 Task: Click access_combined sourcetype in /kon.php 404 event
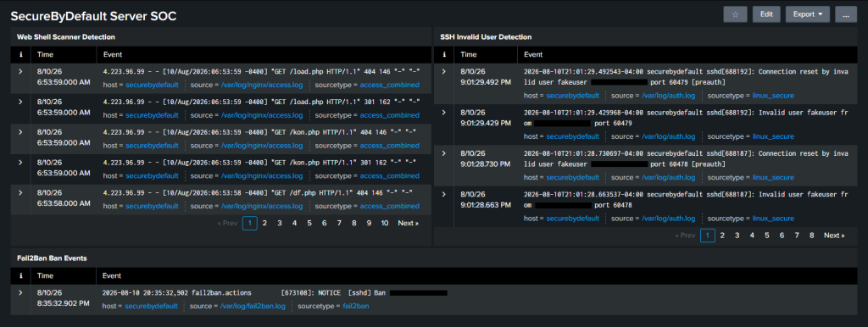coord(389,146)
